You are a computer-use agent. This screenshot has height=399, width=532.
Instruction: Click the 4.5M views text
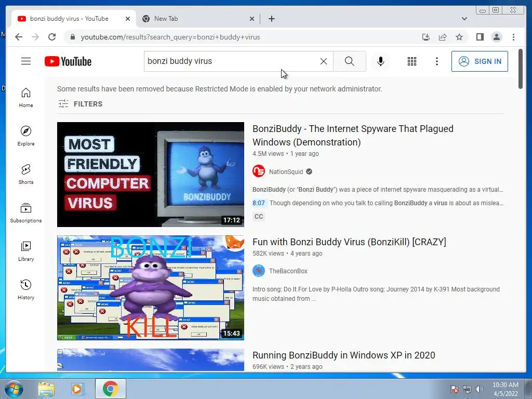268,154
